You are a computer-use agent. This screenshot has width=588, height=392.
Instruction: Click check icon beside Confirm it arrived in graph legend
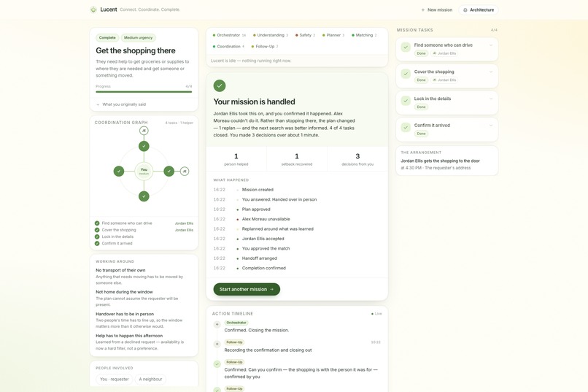[97, 244]
